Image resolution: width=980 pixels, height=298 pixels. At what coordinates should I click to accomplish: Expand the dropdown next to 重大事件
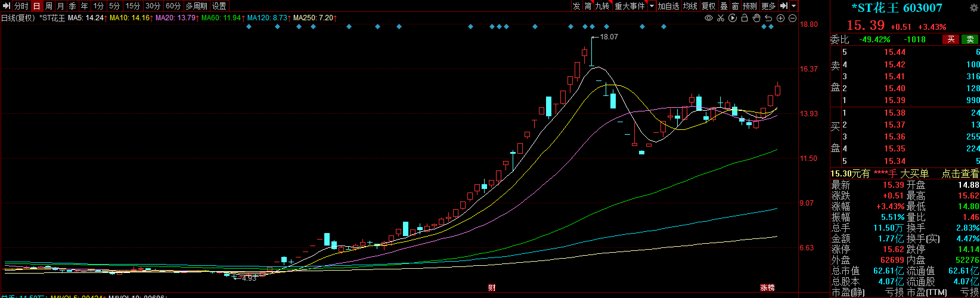652,6
